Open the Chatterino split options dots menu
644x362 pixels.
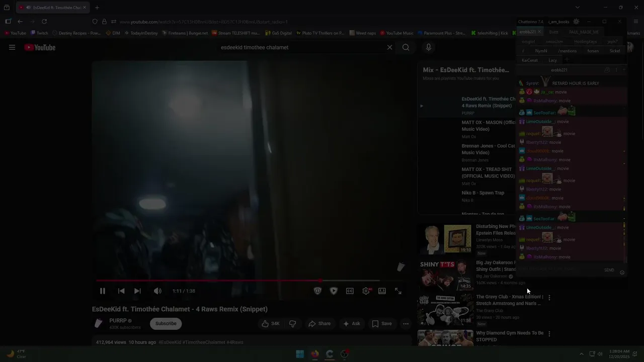point(616,70)
